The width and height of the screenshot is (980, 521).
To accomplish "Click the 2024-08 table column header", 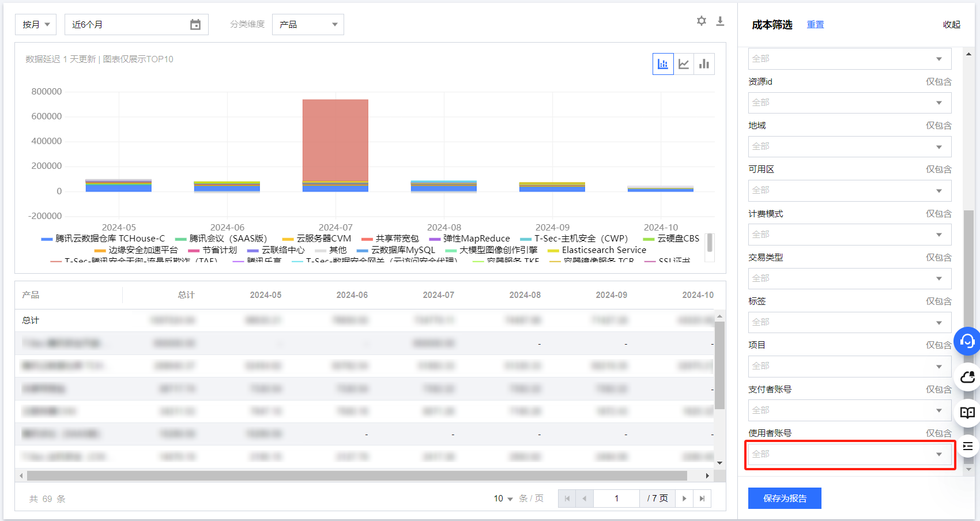I will point(525,295).
